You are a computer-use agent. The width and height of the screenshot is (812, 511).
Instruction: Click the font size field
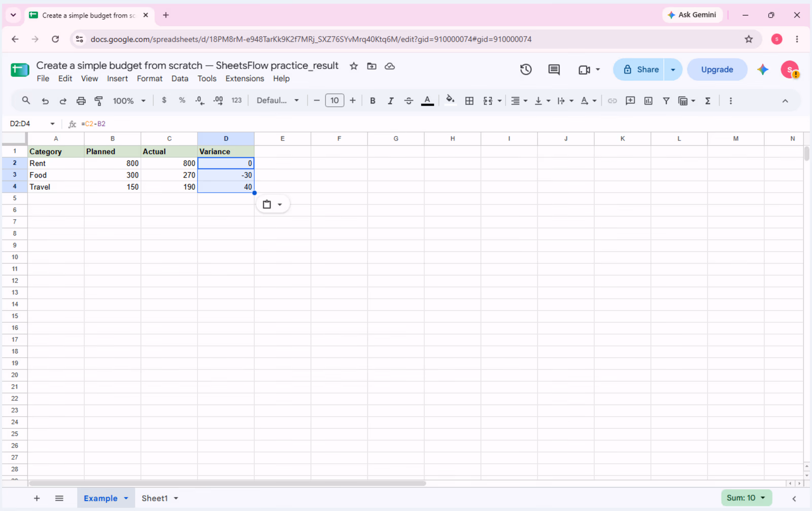334,100
